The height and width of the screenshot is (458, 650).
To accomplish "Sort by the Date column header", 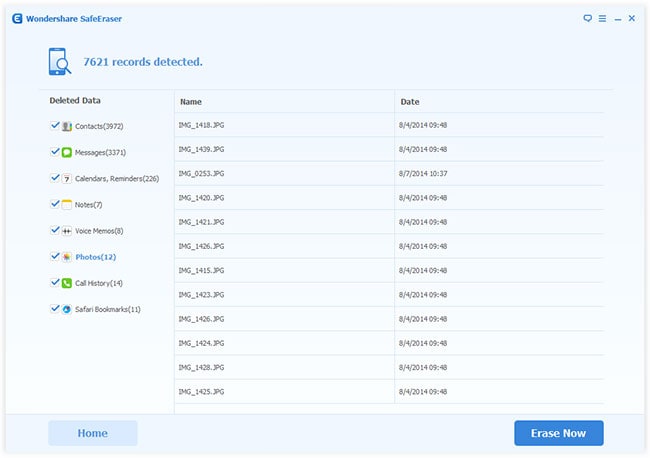I will (x=410, y=102).
